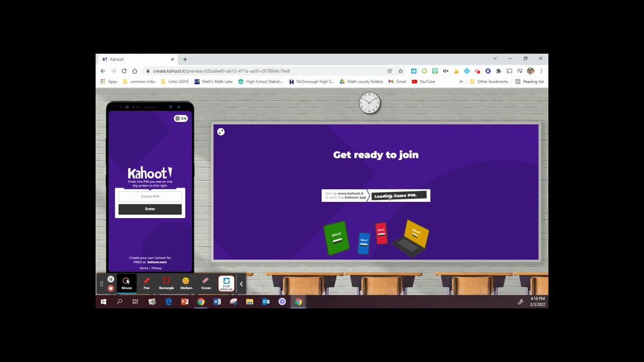
Task: Open Snipping Tool from the taskbar
Action: click(233, 302)
